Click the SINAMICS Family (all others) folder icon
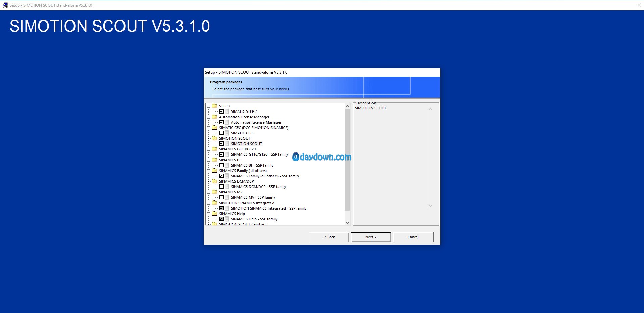Screen dimensions: 644x313 215,171
